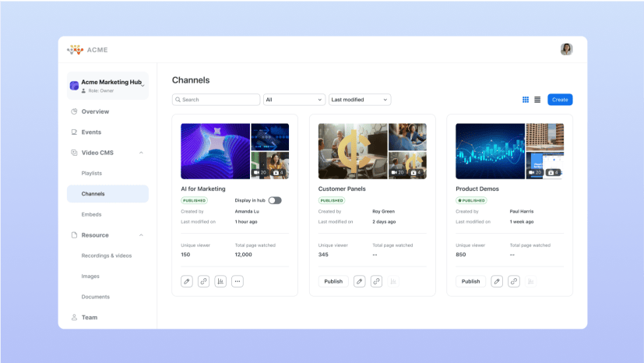Open the Last modified sort dropdown
This screenshot has height=363, width=644.
coord(359,100)
